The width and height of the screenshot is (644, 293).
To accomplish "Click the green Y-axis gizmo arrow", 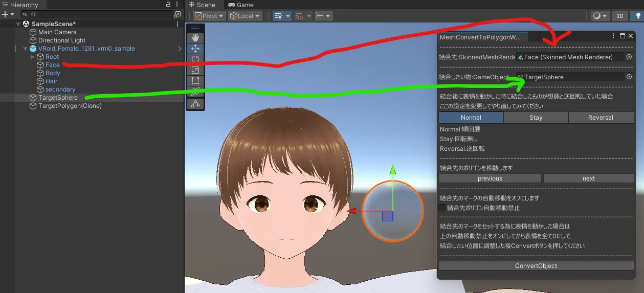I will 392,170.
